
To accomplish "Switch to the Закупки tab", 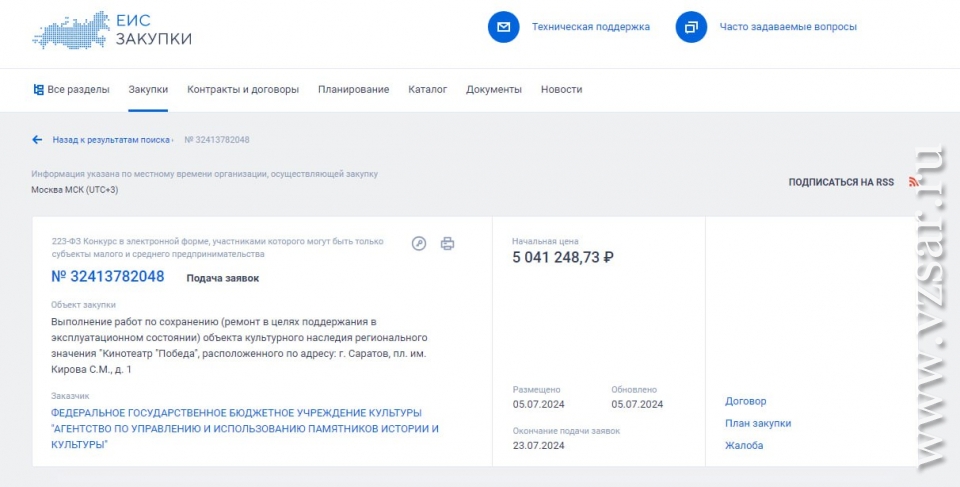I will (148, 89).
